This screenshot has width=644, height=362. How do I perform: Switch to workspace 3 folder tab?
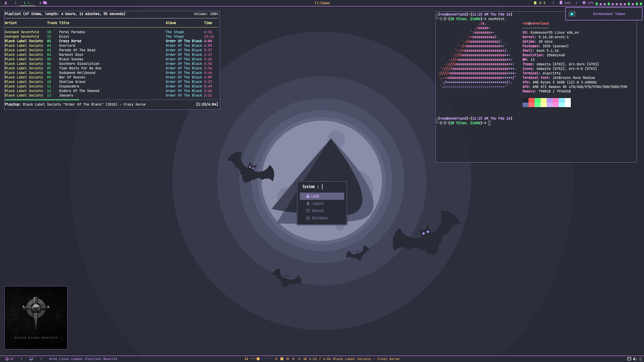pos(43,3)
